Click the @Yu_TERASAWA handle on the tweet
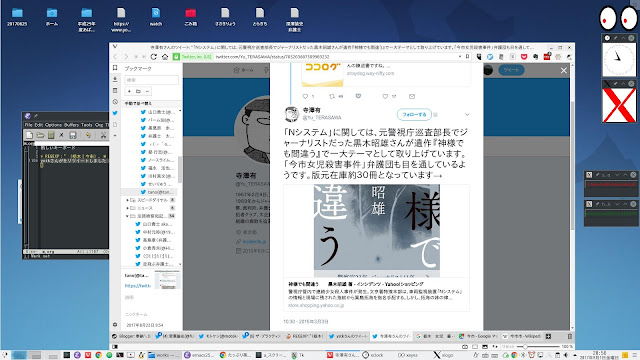Screen dimensions: 640x360 322,118
